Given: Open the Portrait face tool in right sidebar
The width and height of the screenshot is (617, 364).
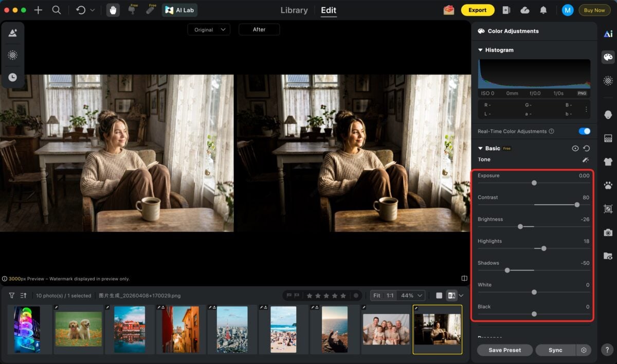Looking at the screenshot, I should 608,114.
